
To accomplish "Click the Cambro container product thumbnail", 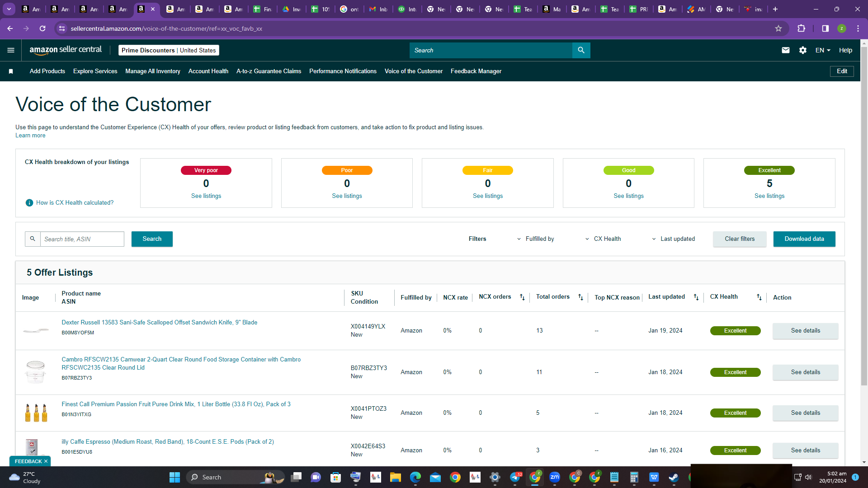I will pyautogui.click(x=36, y=372).
